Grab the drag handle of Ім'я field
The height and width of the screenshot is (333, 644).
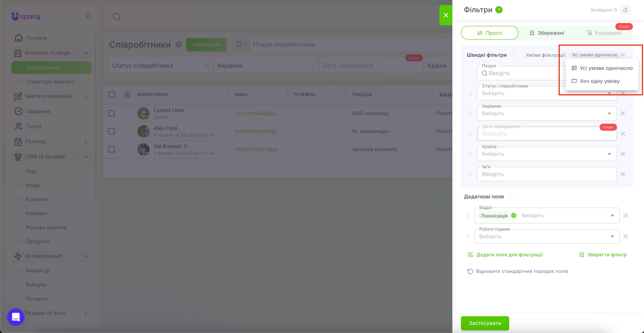470,174
